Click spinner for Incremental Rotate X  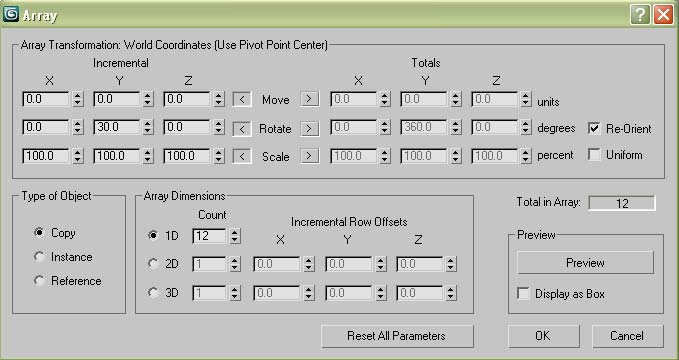click(78, 128)
